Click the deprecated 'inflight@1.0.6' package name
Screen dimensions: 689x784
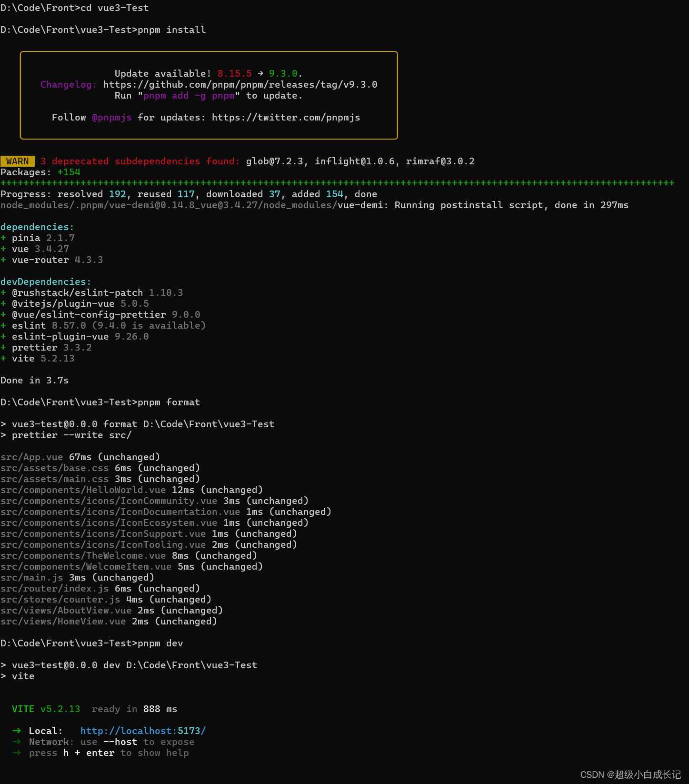(354, 161)
